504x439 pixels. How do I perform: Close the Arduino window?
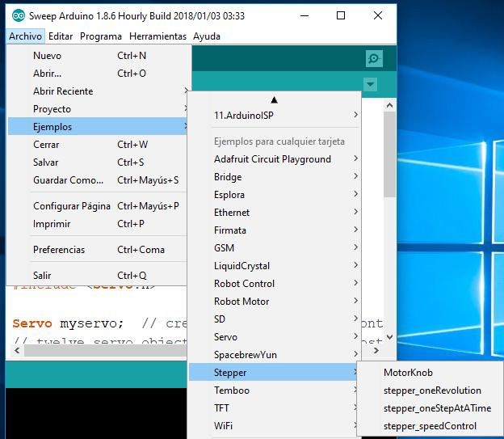378,15
